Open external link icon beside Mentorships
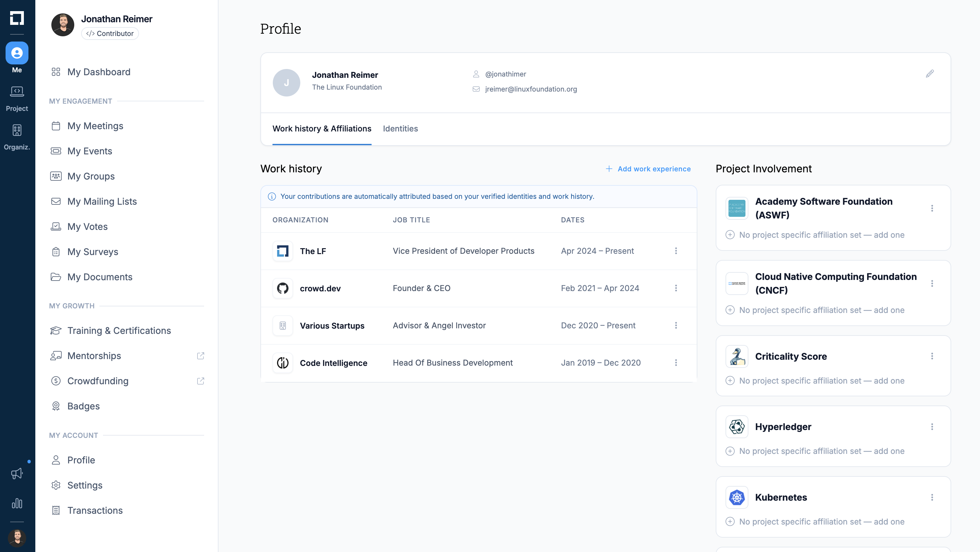The image size is (980, 552). click(x=201, y=356)
